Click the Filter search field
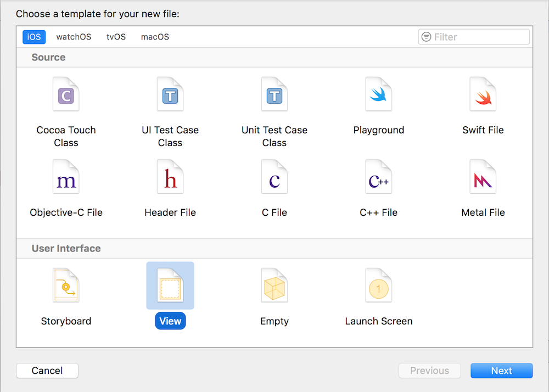The width and height of the screenshot is (549, 392). click(478, 37)
